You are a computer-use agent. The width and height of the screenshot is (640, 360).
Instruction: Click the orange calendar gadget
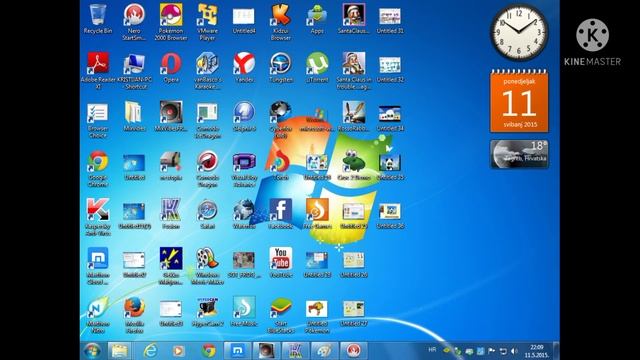(x=519, y=101)
